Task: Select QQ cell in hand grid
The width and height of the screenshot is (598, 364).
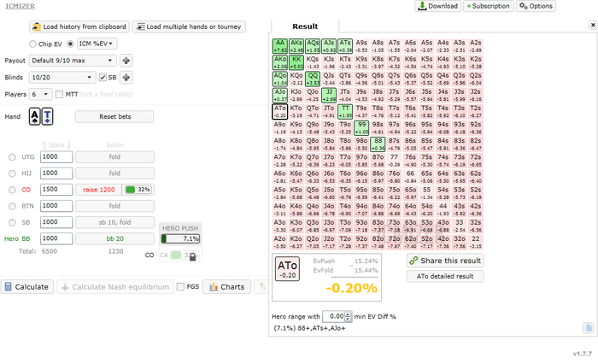Action: point(313,79)
